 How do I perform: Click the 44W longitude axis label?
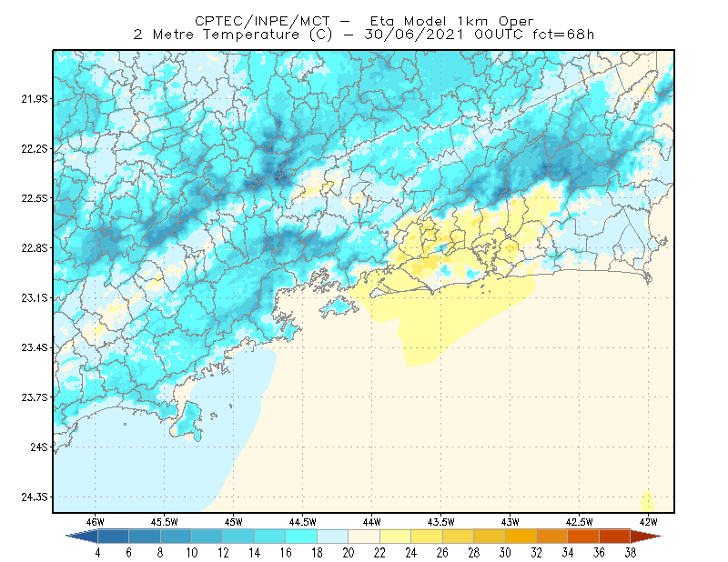coord(371,522)
